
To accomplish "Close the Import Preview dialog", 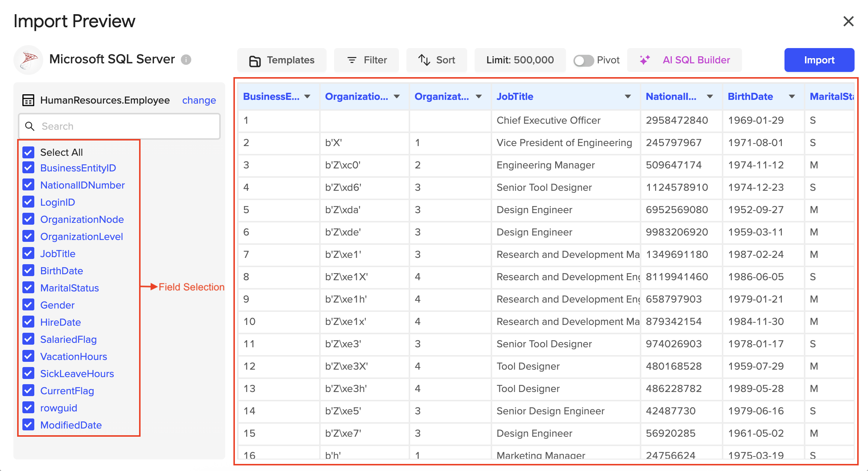I will pyautogui.click(x=849, y=21).
